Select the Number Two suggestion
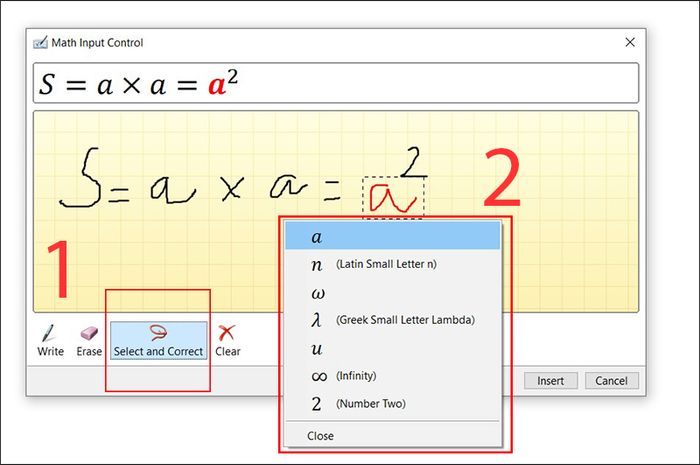Viewport: 700px width, 465px height. (x=392, y=403)
